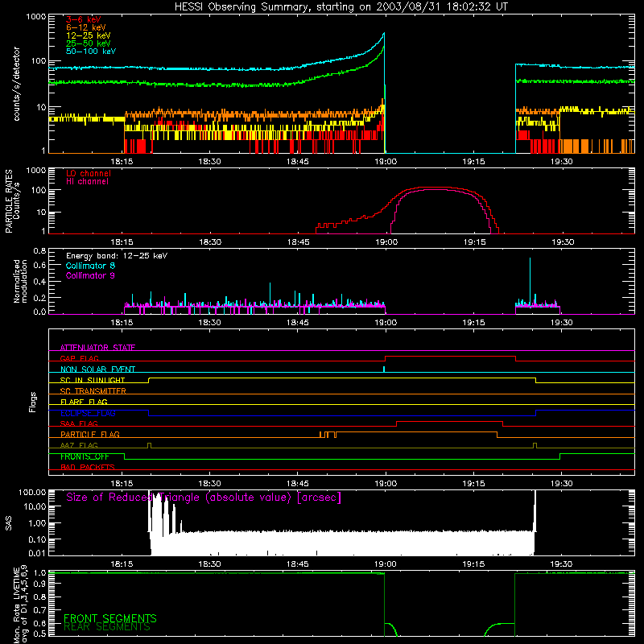Click the FRONT SEGMENTS legend label

coord(110,618)
